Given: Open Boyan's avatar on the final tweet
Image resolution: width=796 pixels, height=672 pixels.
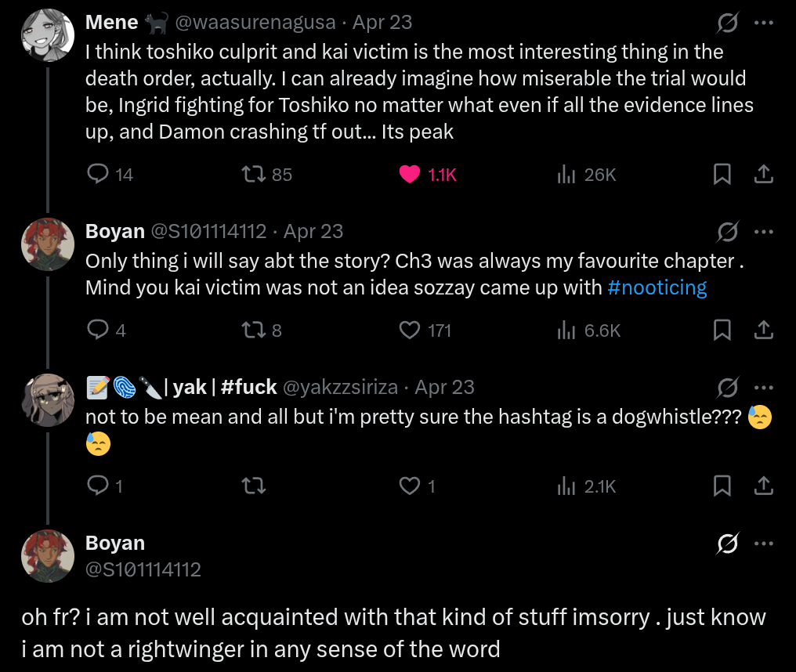Looking at the screenshot, I should (48, 556).
